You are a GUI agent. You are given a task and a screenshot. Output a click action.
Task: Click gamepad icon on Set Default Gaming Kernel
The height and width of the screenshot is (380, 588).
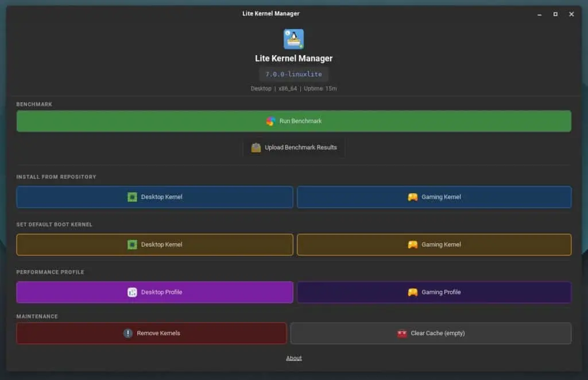412,245
